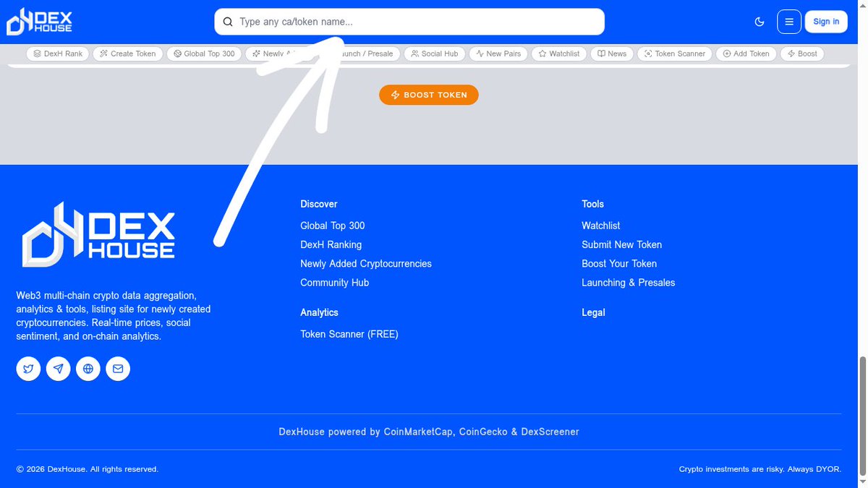Viewport: 868px width, 488px height.
Task: Click the orange Boost Token button
Action: (429, 95)
